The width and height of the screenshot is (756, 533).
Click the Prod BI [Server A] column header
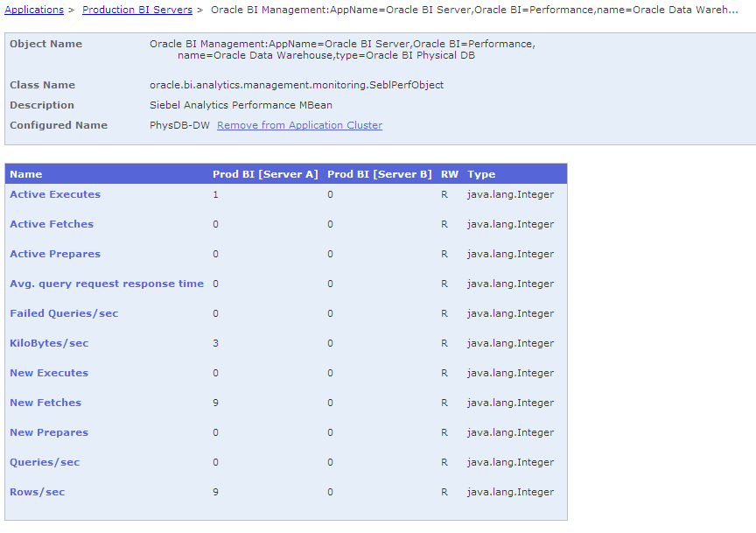(265, 174)
